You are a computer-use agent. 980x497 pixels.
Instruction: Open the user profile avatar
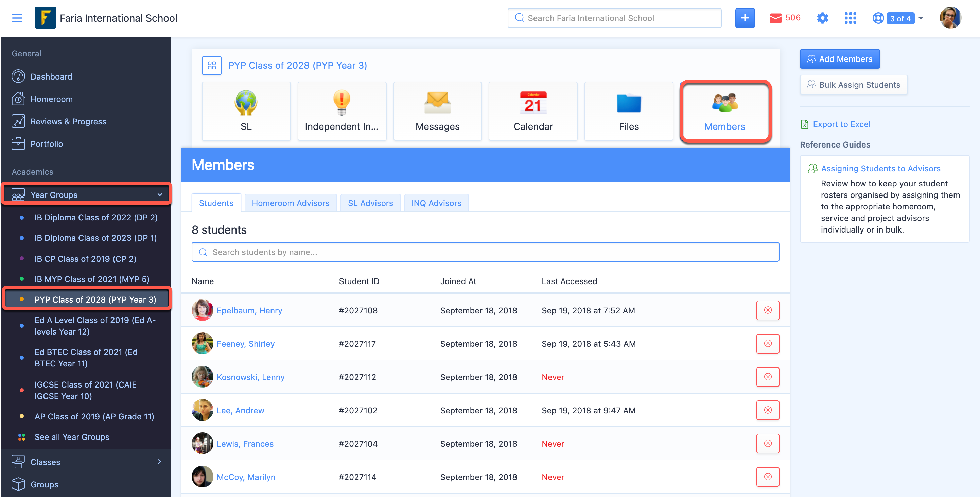[950, 18]
